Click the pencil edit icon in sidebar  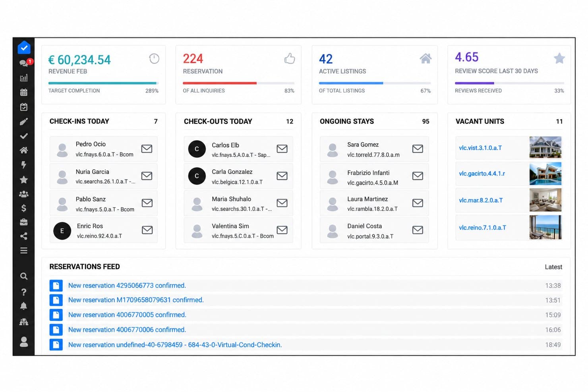pyautogui.click(x=24, y=122)
